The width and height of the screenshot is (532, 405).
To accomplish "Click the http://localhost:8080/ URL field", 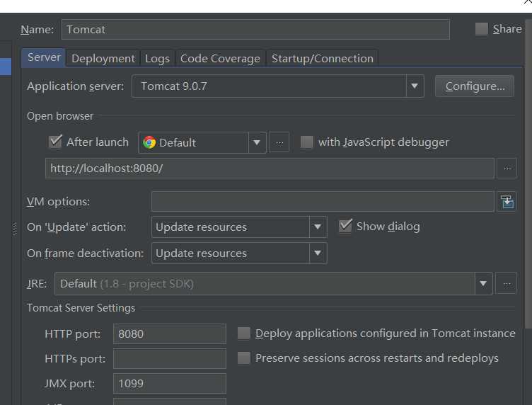I will [270, 168].
